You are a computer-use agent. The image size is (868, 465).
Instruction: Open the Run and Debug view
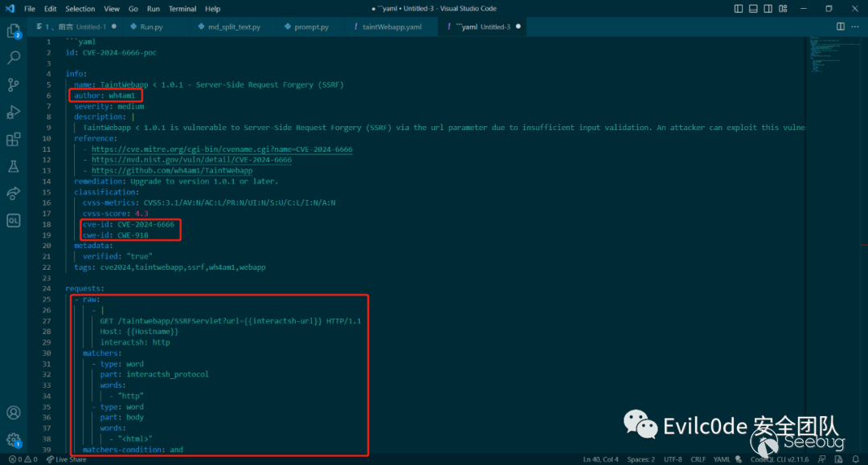[14, 112]
